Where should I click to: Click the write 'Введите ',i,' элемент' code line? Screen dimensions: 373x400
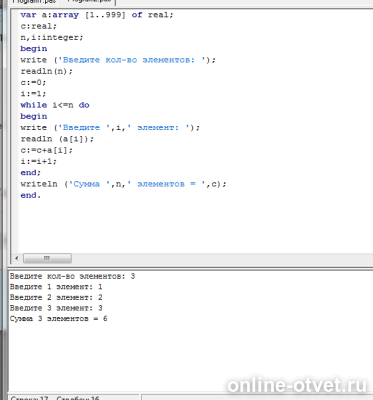coord(110,128)
